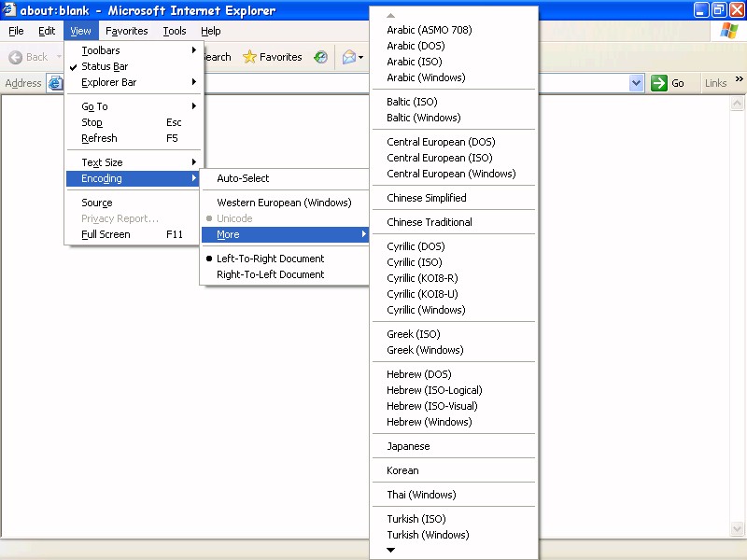Open the Mail button dropdown arrow
Screen dimensions: 747x560
tap(360, 58)
